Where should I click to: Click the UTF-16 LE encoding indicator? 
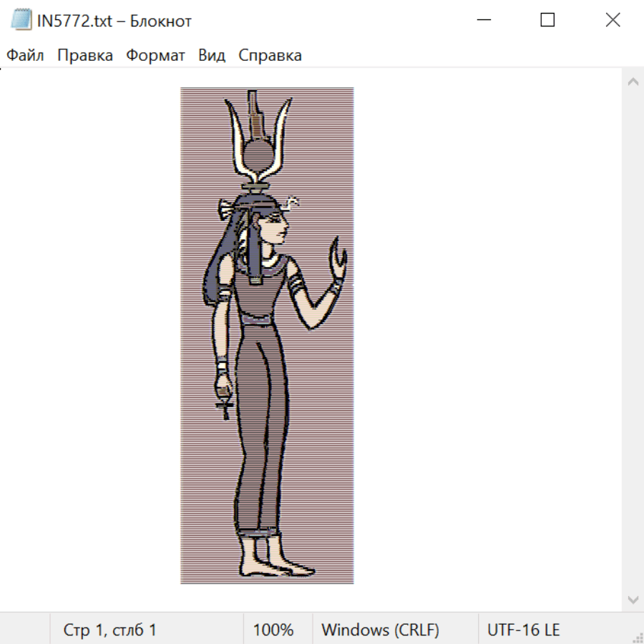[524, 630]
